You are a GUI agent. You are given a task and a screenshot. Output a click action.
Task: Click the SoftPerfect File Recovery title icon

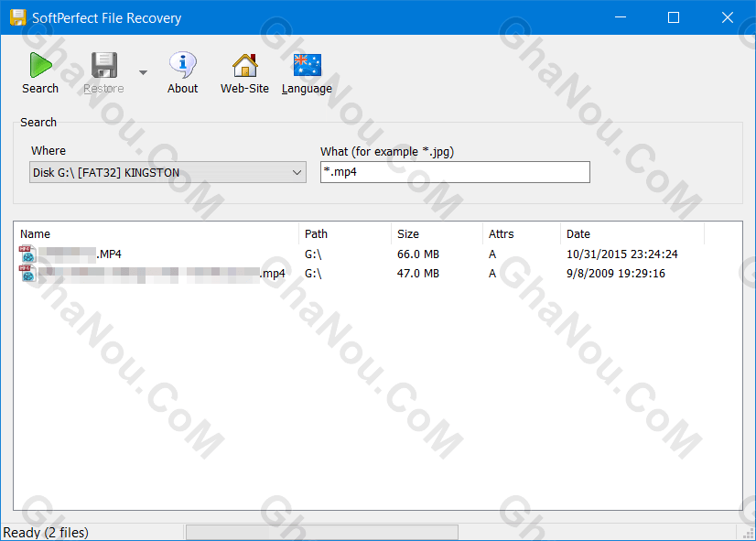[17, 17]
